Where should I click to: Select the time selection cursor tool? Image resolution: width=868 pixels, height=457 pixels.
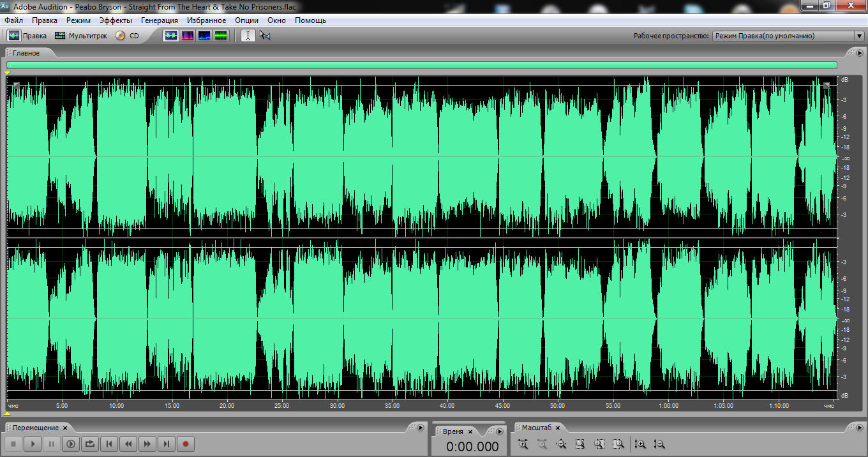click(248, 36)
